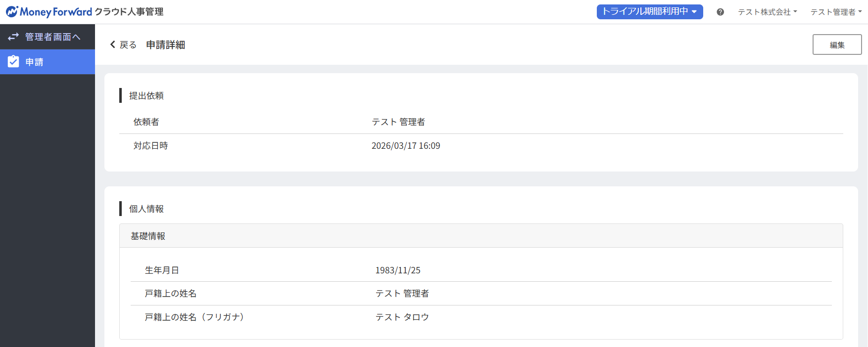Click the 基礎情報 section header
This screenshot has width=868, height=347.
click(148, 236)
